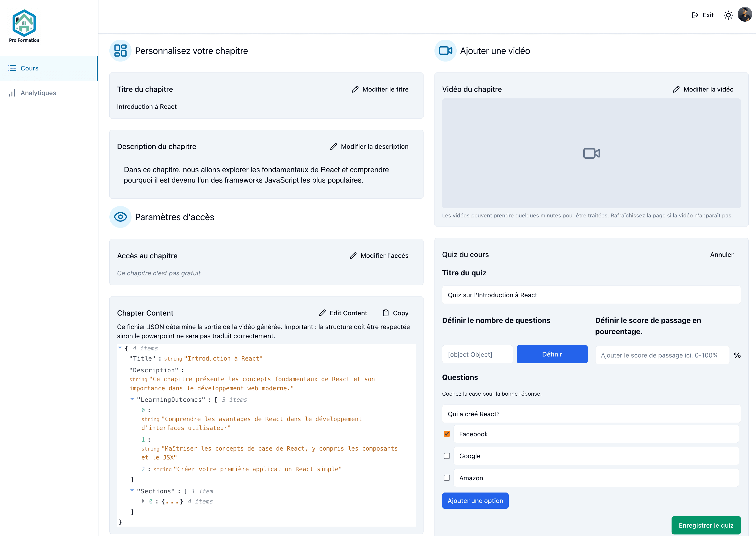Click the video camera placeholder icon

(x=591, y=154)
